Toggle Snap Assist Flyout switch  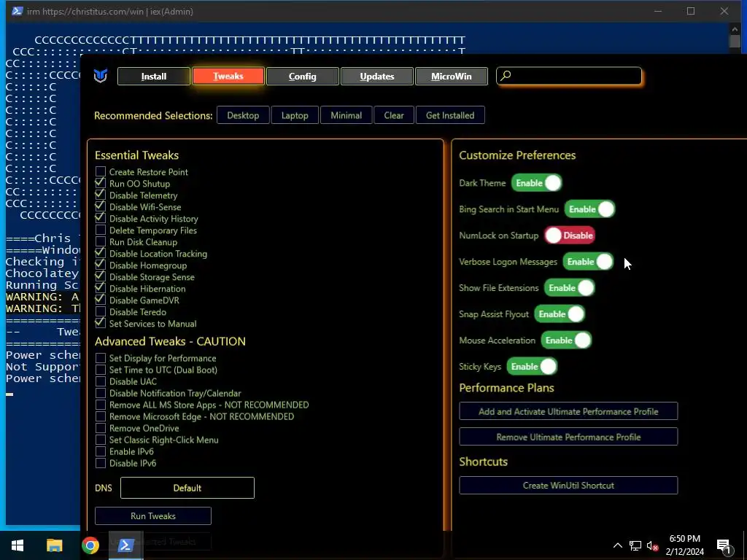click(560, 314)
